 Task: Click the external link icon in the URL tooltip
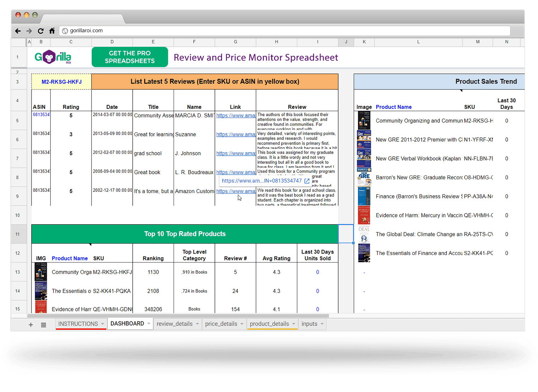(x=307, y=181)
